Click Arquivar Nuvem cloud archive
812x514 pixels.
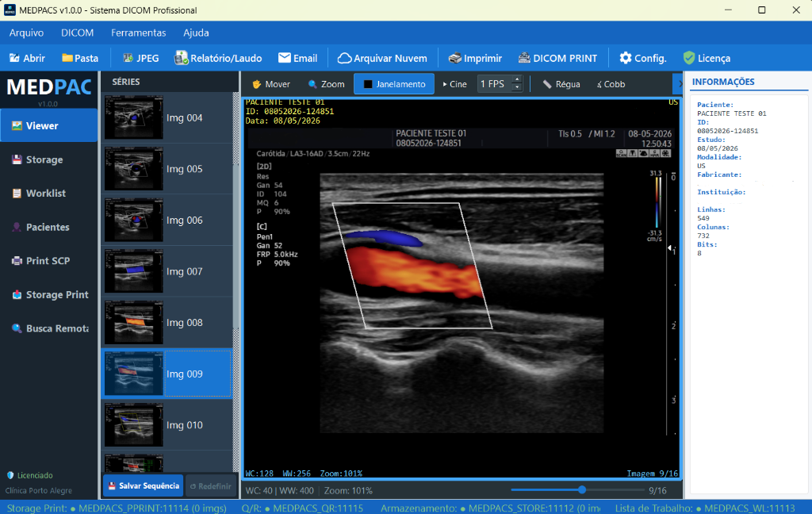click(382, 58)
